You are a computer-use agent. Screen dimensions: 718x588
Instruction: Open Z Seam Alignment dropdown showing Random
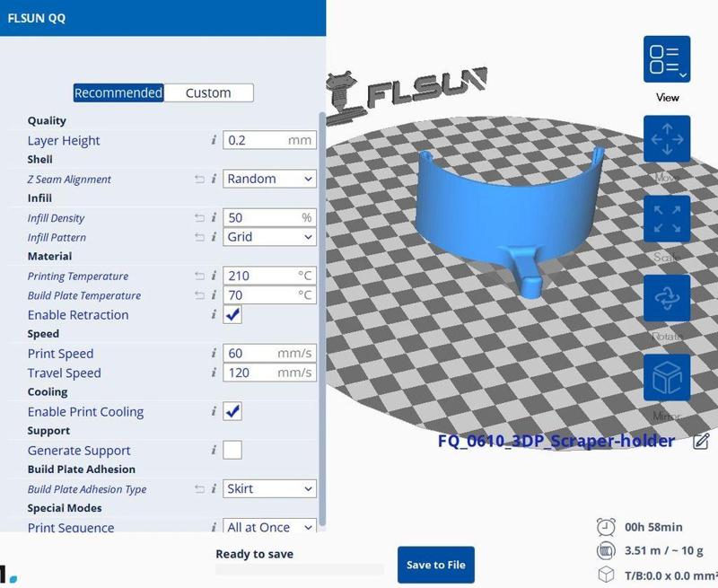pos(270,179)
